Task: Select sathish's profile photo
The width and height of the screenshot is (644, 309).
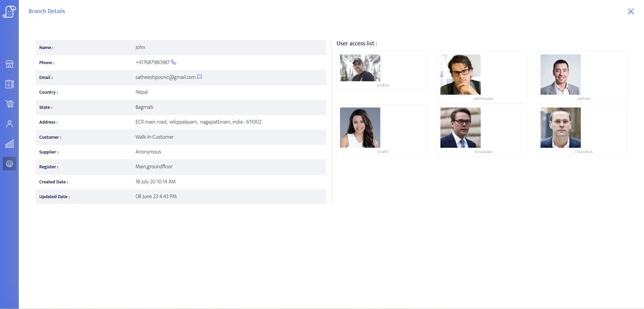Action: tap(560, 75)
